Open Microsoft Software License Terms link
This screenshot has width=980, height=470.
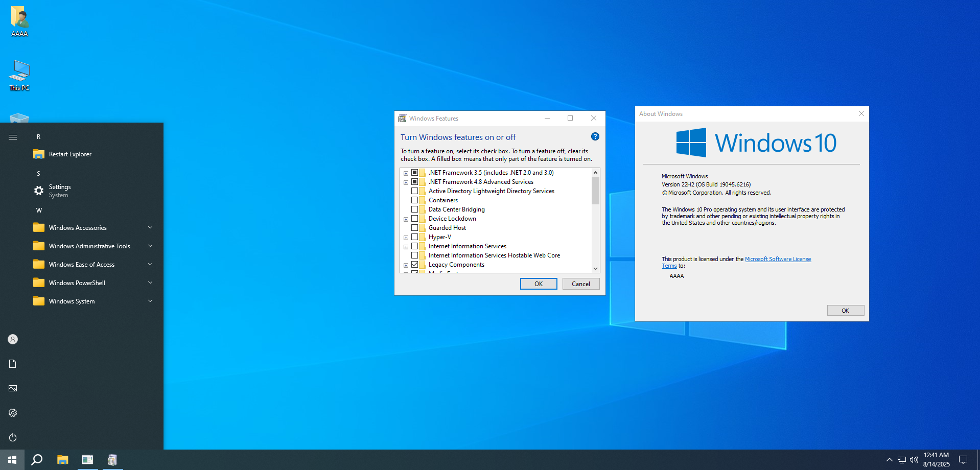click(x=778, y=259)
